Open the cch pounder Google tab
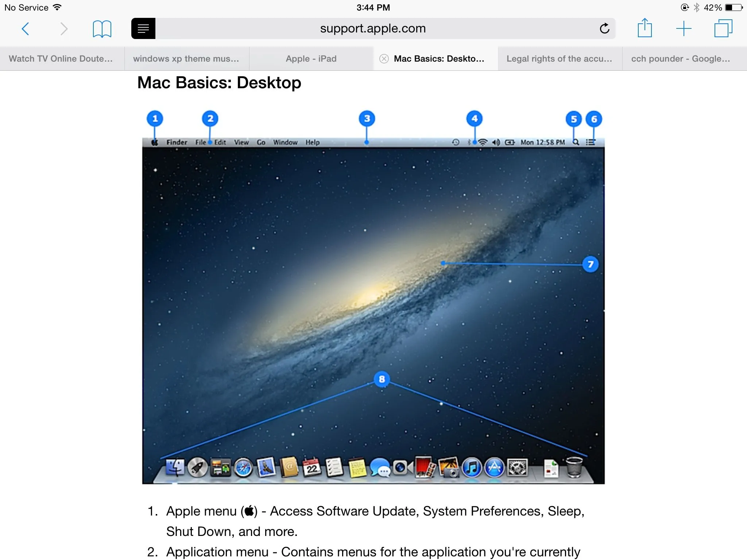Viewport: 747px width, 560px height. point(681,59)
